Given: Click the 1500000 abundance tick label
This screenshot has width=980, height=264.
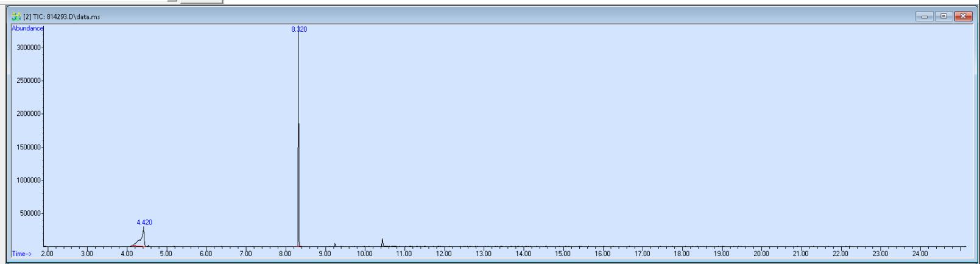Looking at the screenshot, I should click(29, 147).
